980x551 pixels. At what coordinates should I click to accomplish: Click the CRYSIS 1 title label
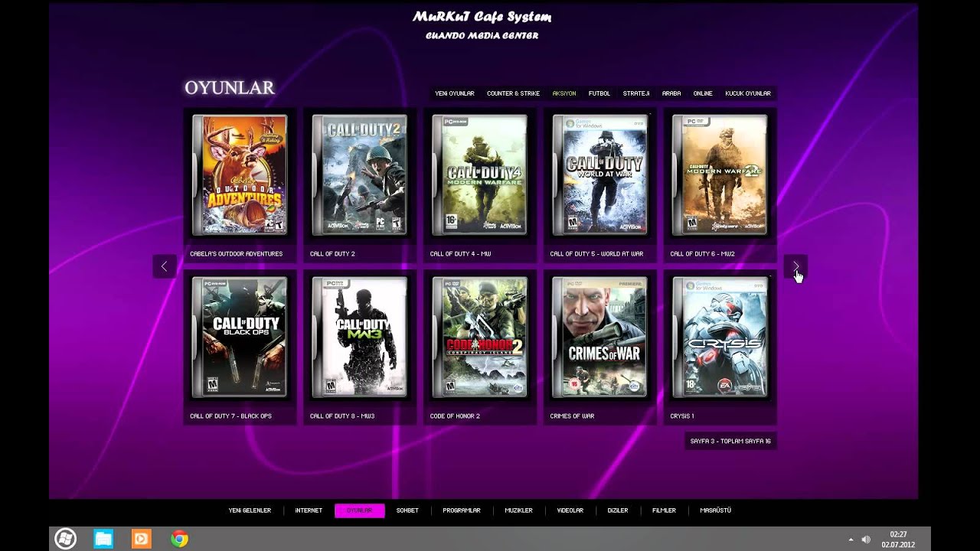682,416
